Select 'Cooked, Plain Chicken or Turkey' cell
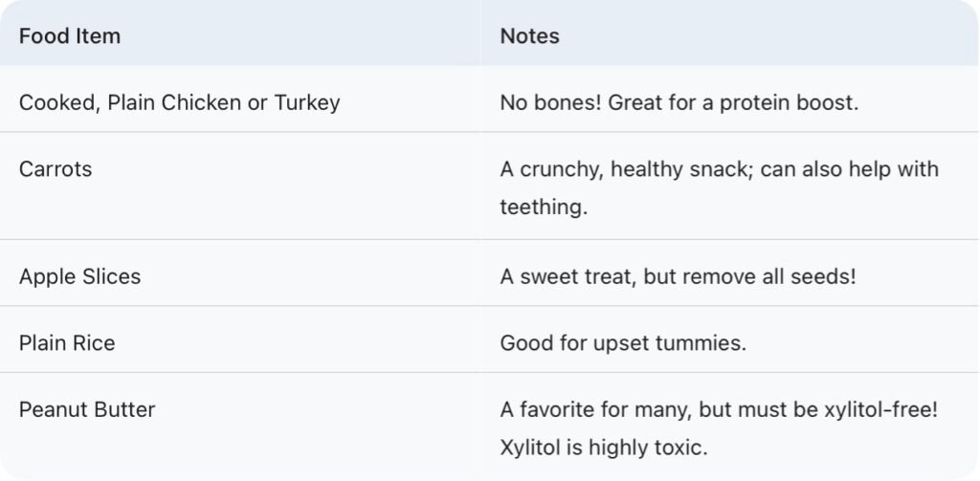 coord(179,102)
